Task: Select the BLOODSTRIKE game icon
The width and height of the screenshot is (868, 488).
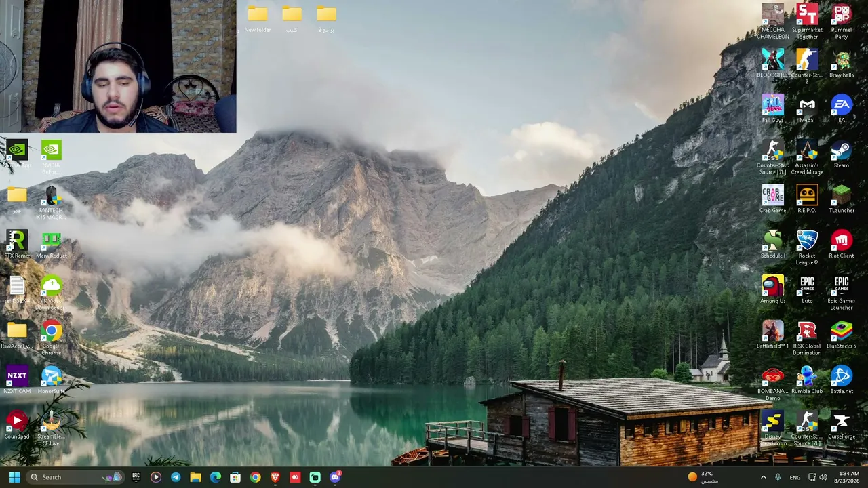Action: 772,64
